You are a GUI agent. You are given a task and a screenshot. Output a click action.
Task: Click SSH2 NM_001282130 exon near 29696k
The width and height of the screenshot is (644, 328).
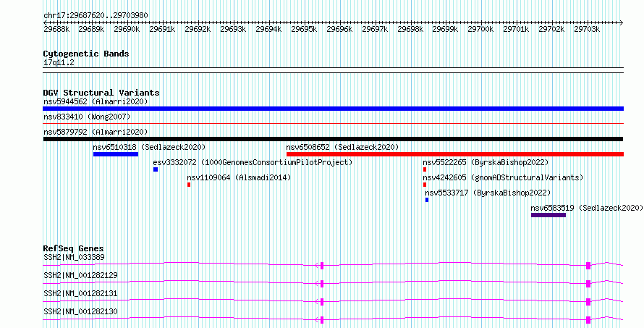(322, 320)
